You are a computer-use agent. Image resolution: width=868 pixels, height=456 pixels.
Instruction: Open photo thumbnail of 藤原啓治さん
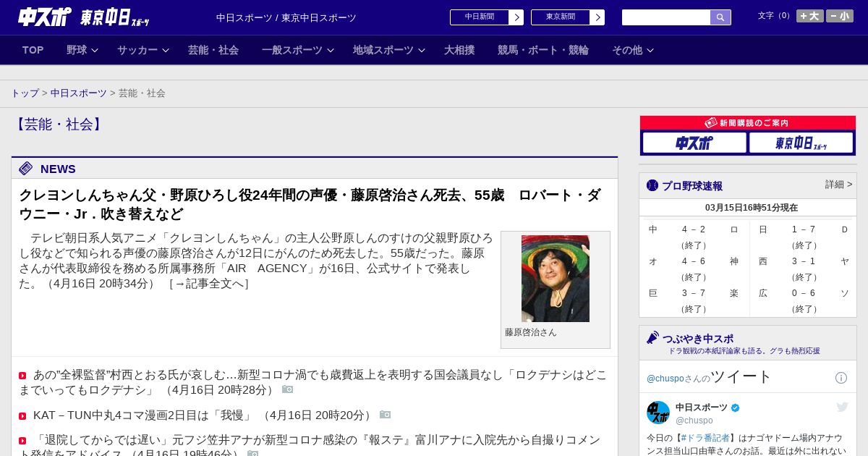pos(556,279)
